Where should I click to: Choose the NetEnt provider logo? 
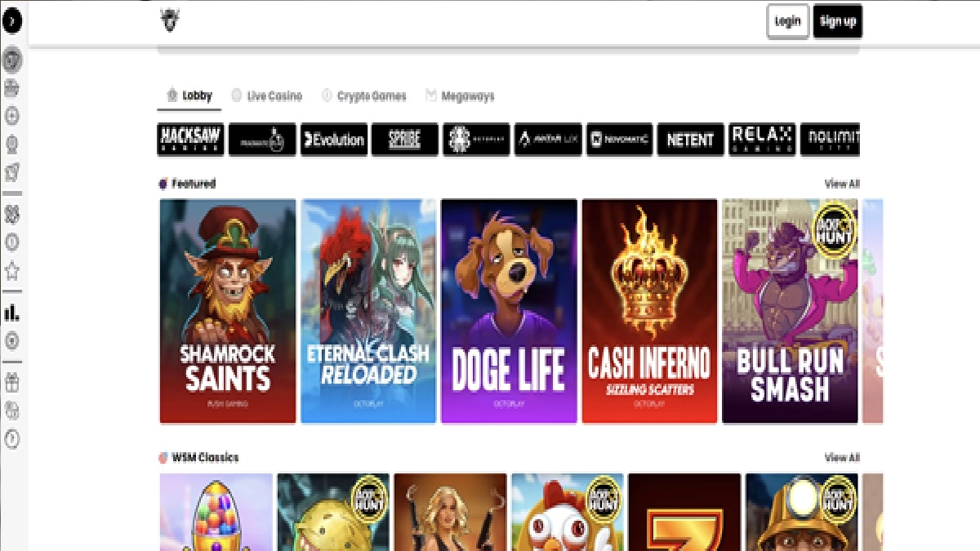690,140
